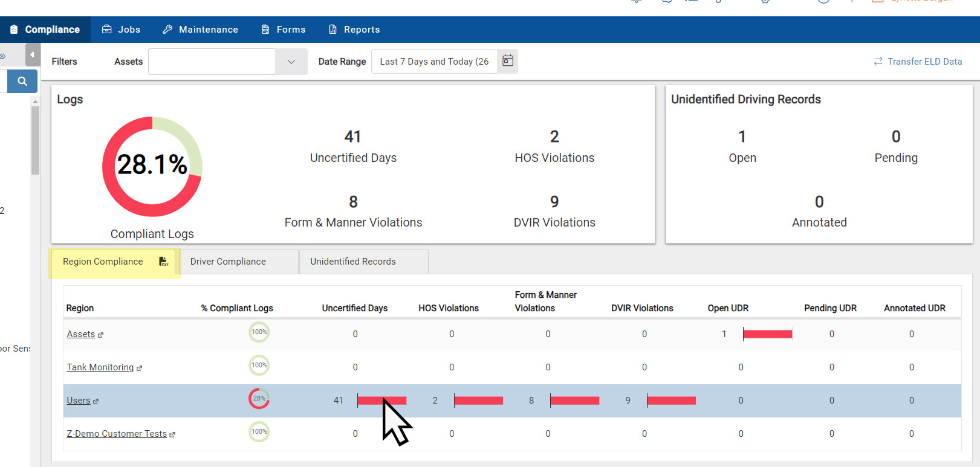Viewport: 980px width, 467px height.
Task: Click the 8 Form & Manner Violations stat
Action: click(x=353, y=211)
